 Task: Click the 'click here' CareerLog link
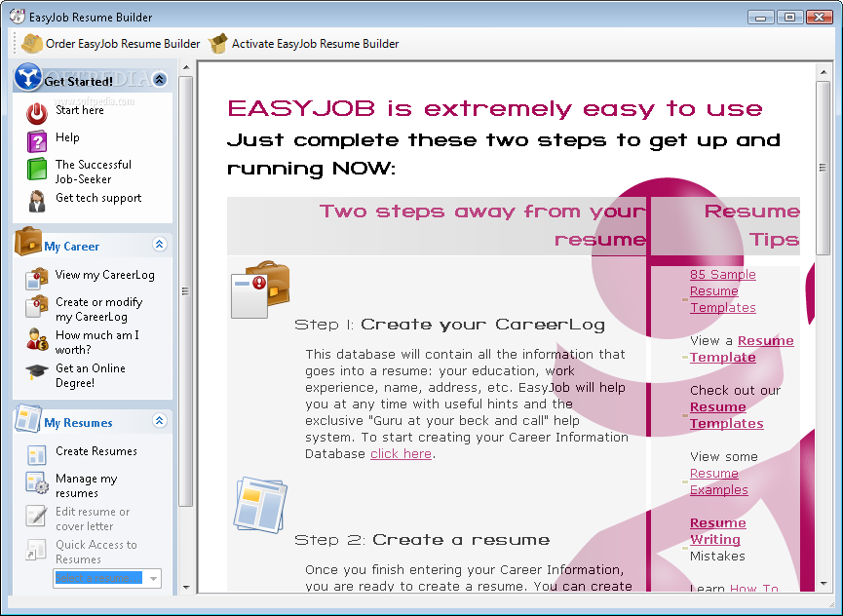pos(401,453)
